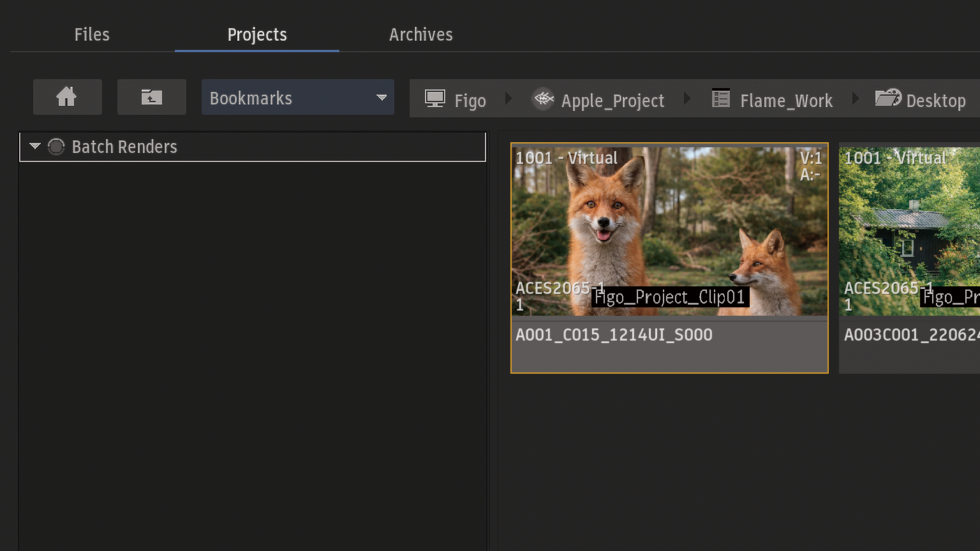
Task: Click the Flame_Work library icon
Action: click(721, 99)
